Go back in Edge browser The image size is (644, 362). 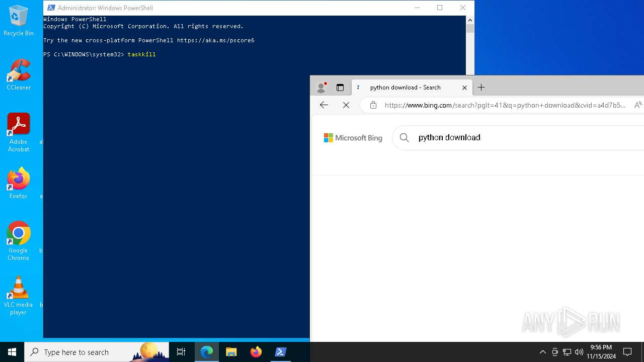[x=324, y=105]
